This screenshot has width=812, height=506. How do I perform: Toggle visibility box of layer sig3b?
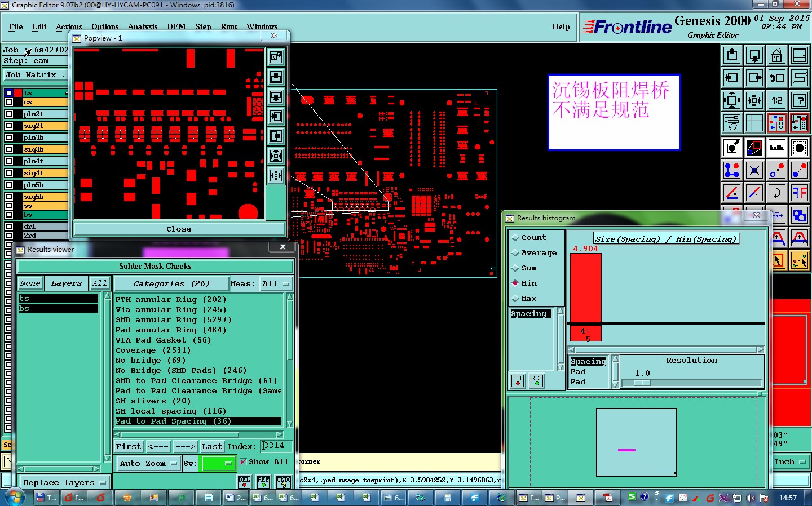point(8,149)
